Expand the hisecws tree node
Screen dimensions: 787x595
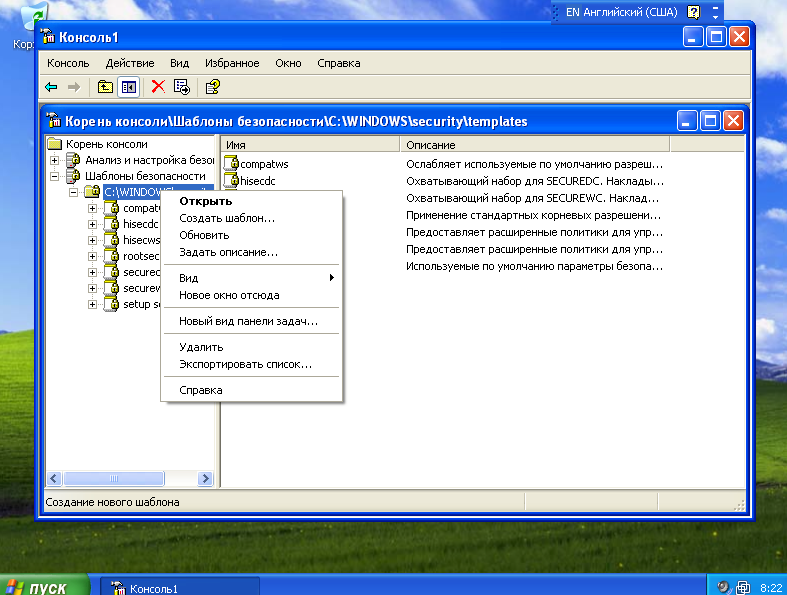coord(92,241)
